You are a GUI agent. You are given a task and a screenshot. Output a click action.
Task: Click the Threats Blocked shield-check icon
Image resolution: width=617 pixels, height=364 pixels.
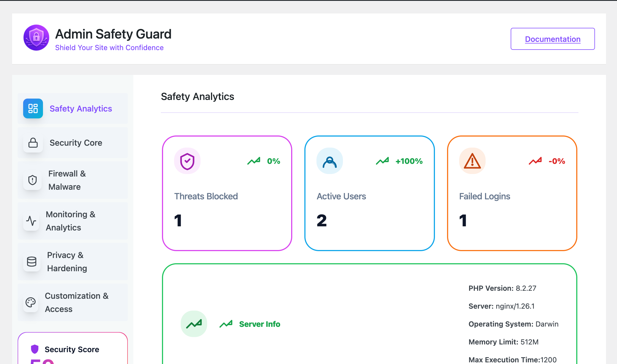[x=187, y=161]
